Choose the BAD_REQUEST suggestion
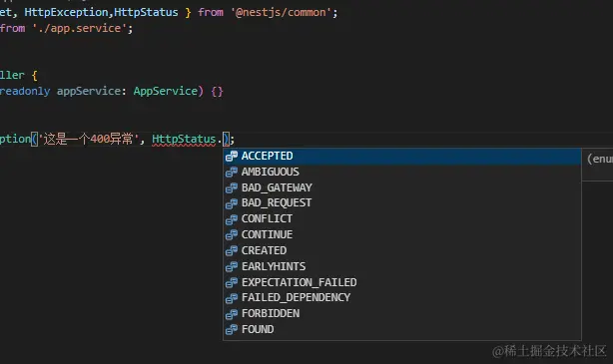The height and width of the screenshot is (364, 613). coord(402,203)
